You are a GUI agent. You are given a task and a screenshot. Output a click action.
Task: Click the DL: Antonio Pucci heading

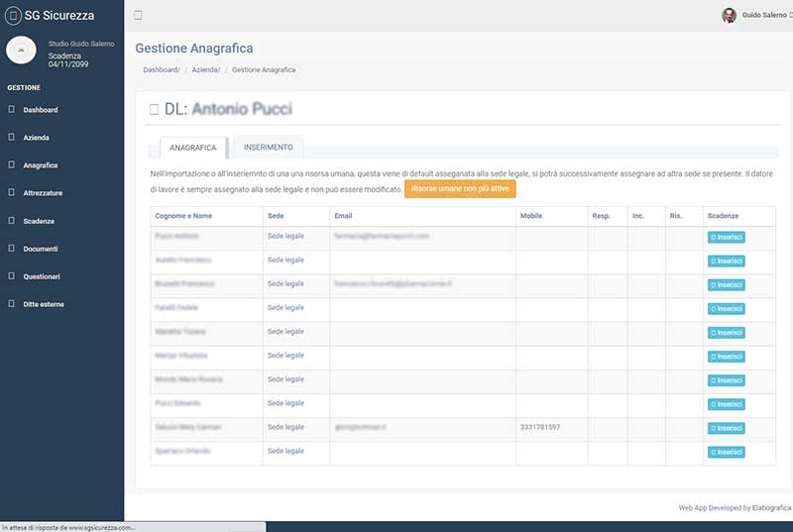pos(229,109)
